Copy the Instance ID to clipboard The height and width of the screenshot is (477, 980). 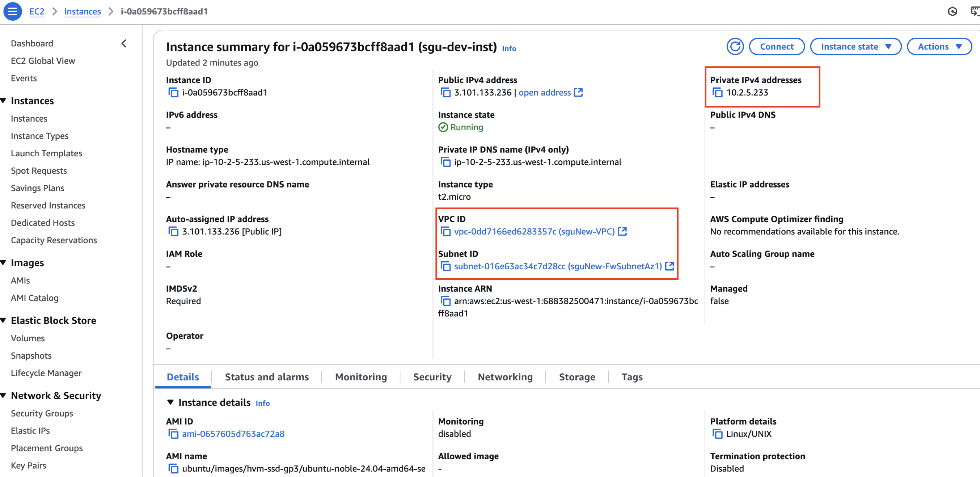(173, 92)
